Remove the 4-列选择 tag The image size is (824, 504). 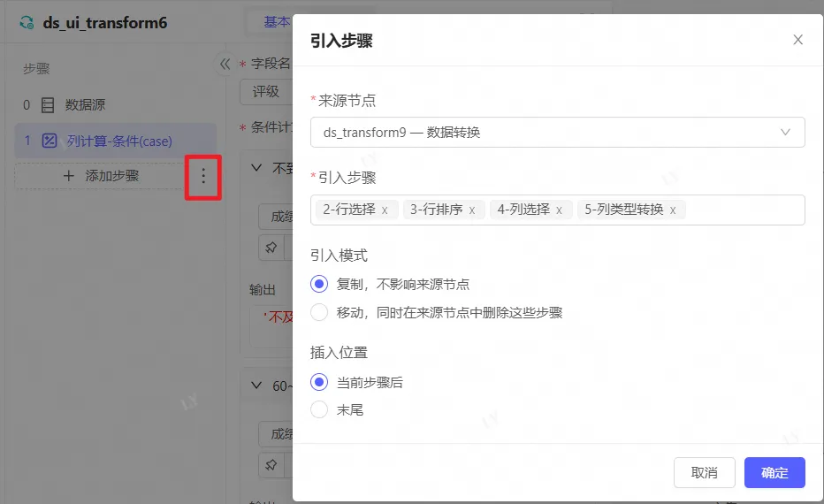pyautogui.click(x=559, y=210)
